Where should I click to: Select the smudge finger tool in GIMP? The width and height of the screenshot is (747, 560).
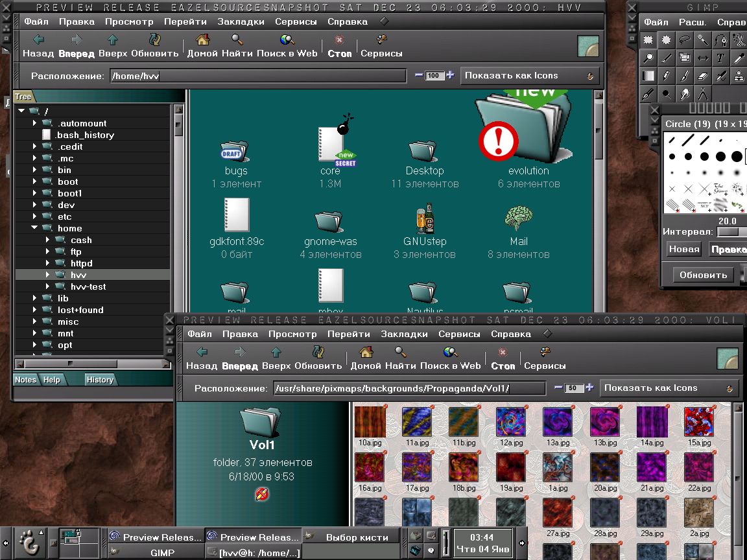[x=684, y=94]
